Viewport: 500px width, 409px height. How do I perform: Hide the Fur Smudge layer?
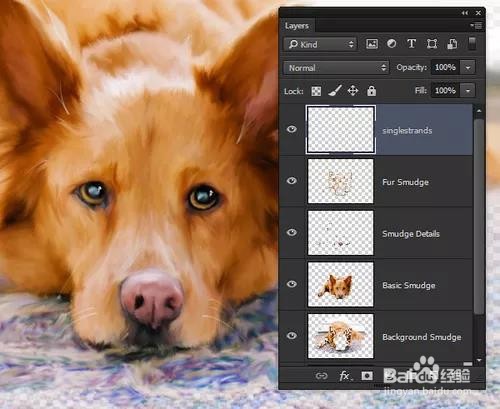pos(292,181)
